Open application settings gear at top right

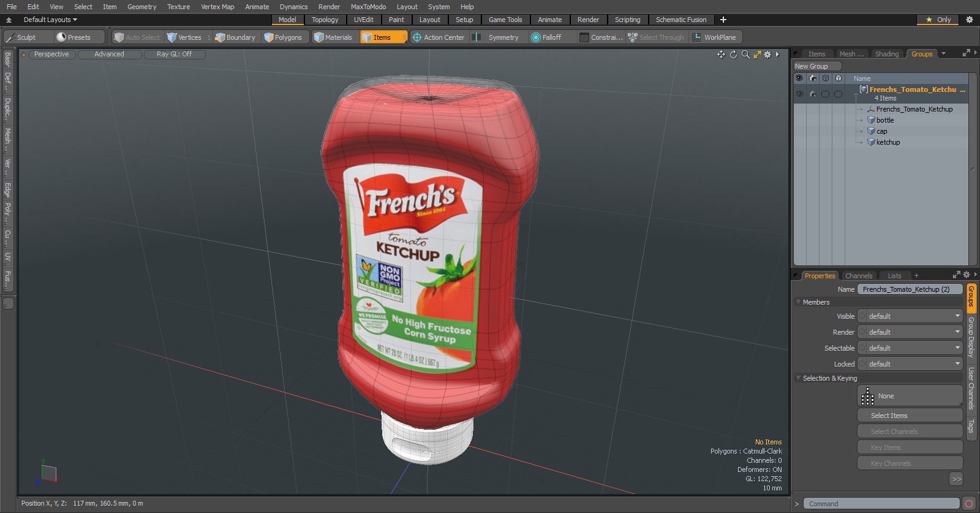tap(969, 20)
